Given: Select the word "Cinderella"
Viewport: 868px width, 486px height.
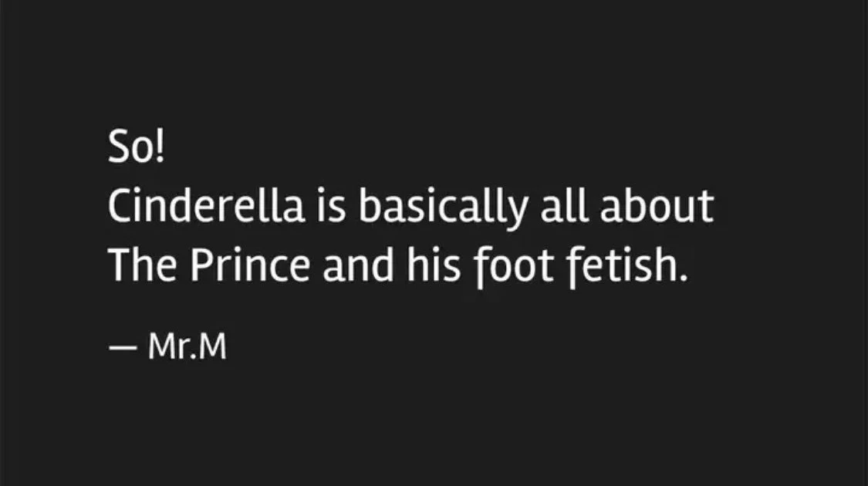Looking at the screenshot, I should [x=207, y=205].
